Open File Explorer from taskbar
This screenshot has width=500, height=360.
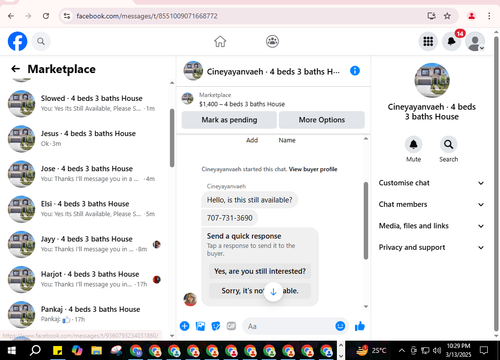[x=97, y=351]
